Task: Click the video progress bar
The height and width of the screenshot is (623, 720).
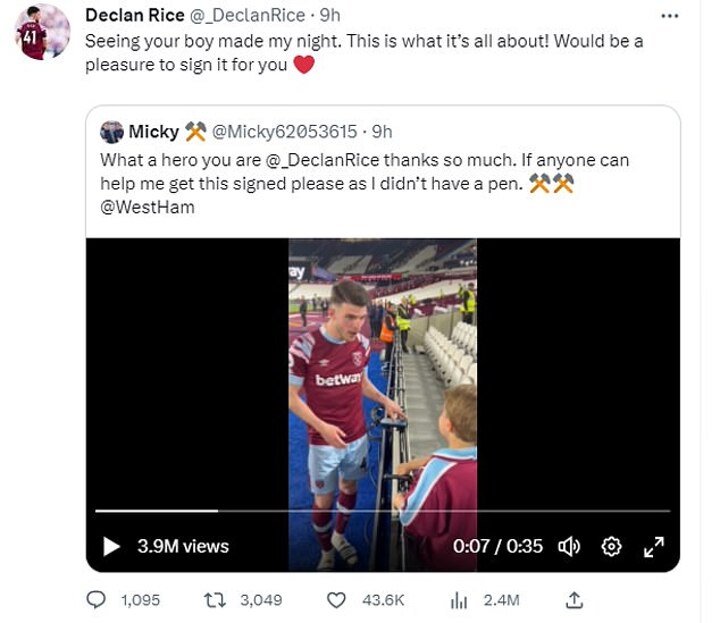Action: [382, 510]
